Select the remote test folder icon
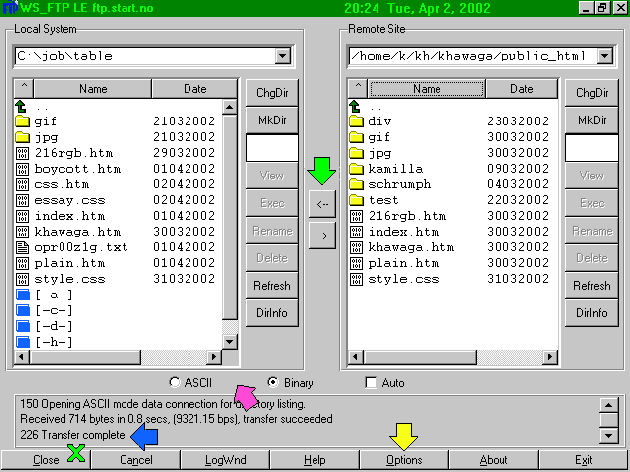This screenshot has height=472, width=630. coord(356,200)
